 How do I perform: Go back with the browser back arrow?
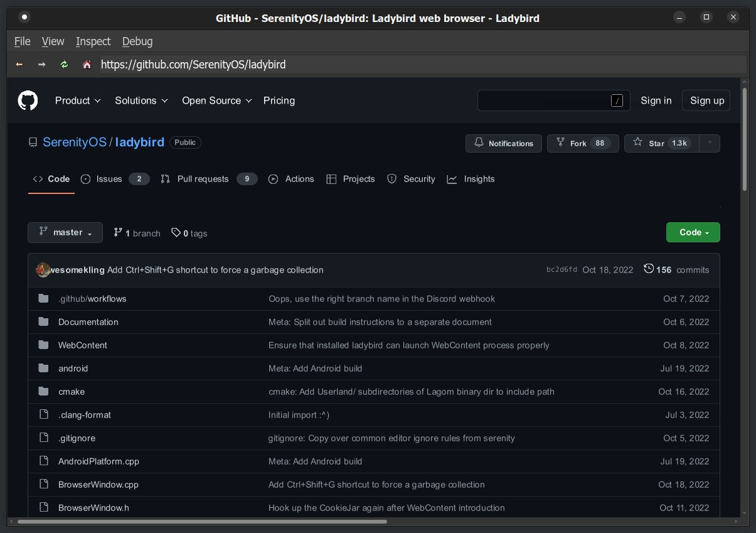pyautogui.click(x=19, y=64)
